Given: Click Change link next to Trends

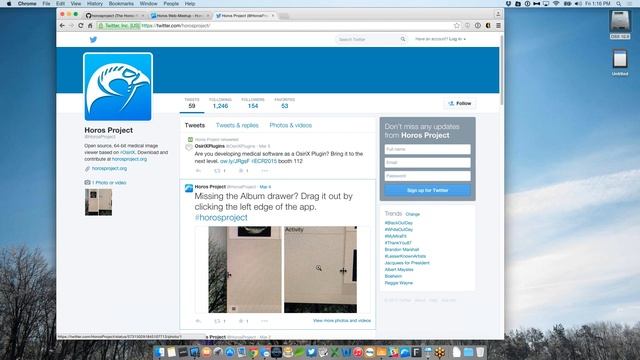Looking at the screenshot, I should pos(413,214).
